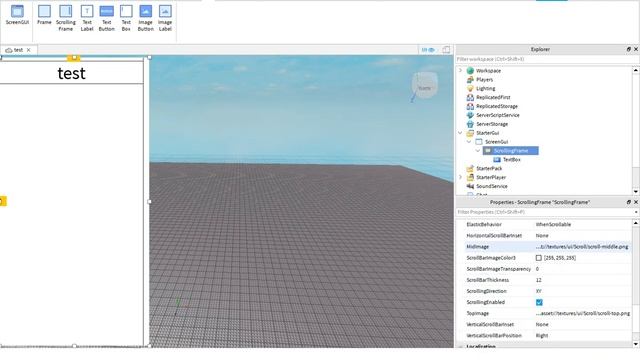Image resolution: width=640 pixels, height=360 pixels.
Task: Edit the MidImage property value
Action: click(583, 247)
